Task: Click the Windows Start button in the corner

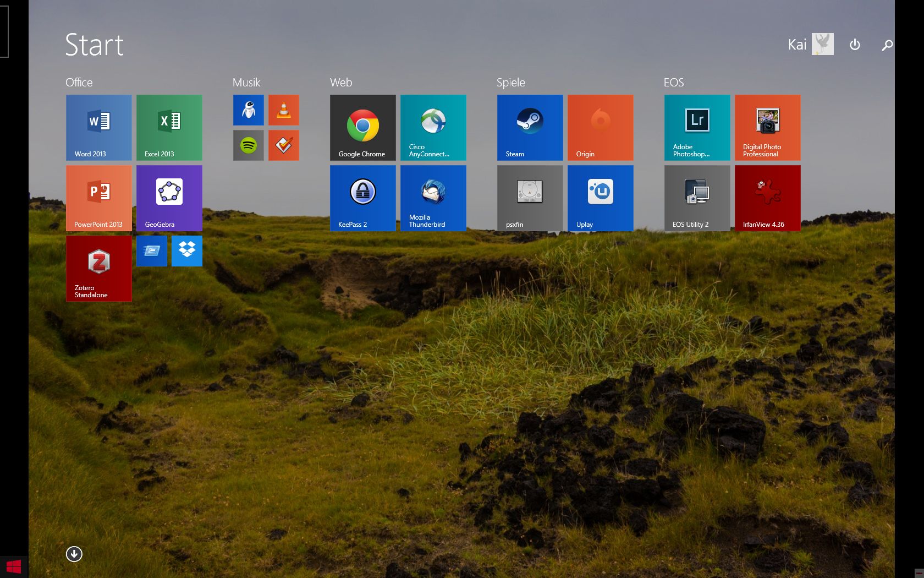Action: point(14,567)
